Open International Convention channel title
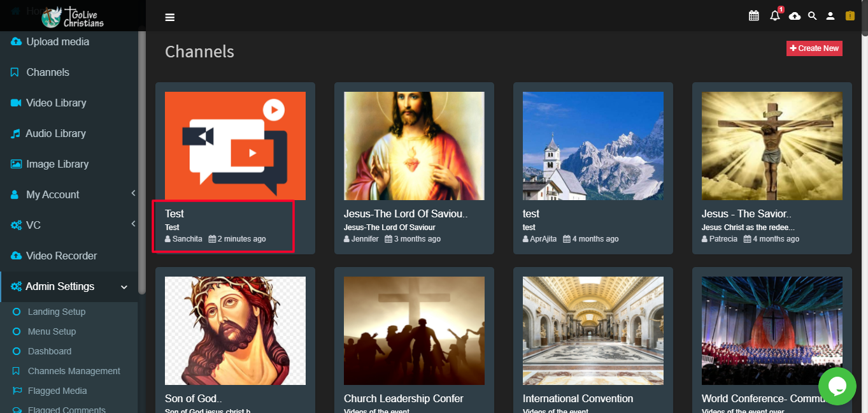The image size is (868, 413). point(578,398)
